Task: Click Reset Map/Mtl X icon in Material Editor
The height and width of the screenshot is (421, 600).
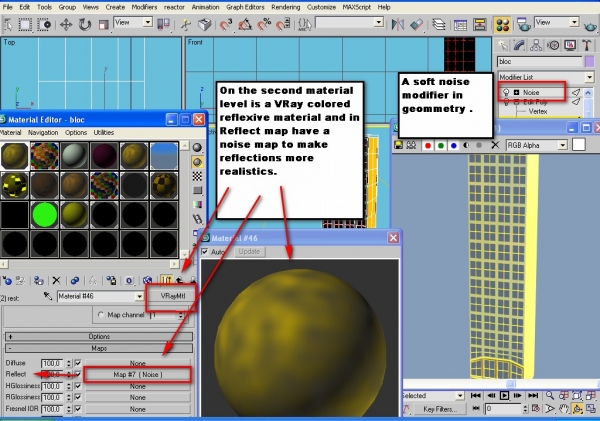Action: pos(56,281)
